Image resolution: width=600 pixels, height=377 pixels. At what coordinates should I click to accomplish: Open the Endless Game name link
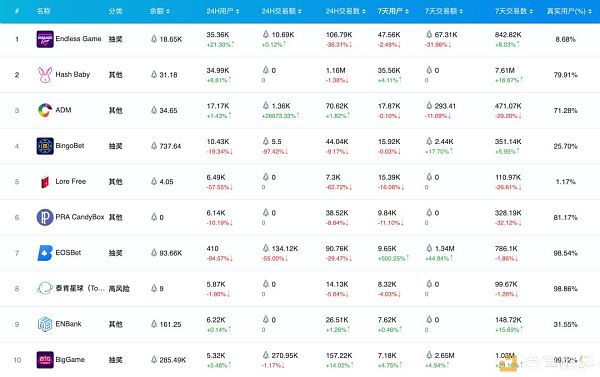[x=78, y=39]
